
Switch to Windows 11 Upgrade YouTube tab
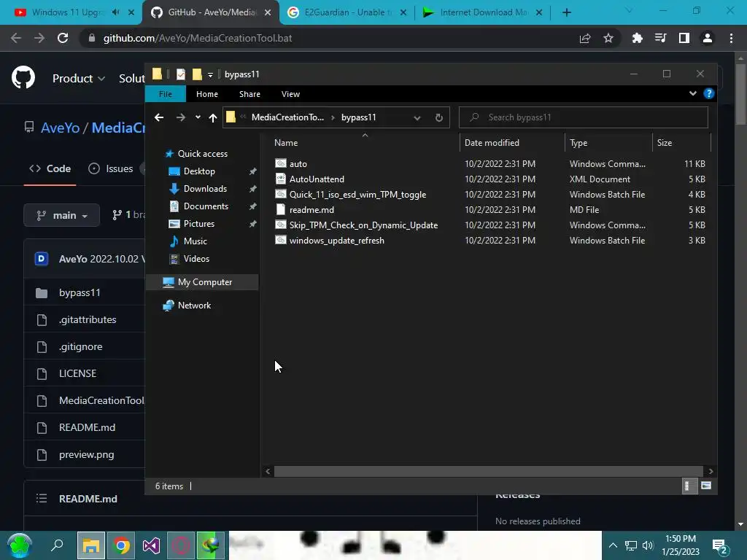pos(66,12)
